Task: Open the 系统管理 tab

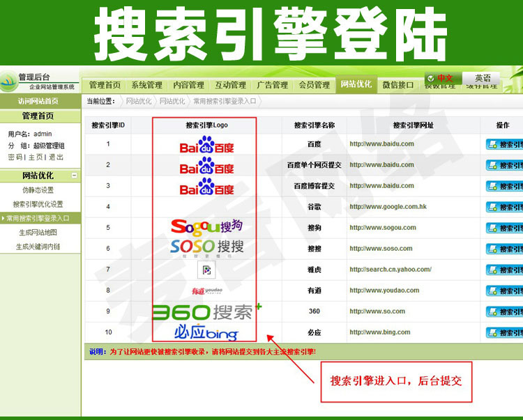Action: 146,85
